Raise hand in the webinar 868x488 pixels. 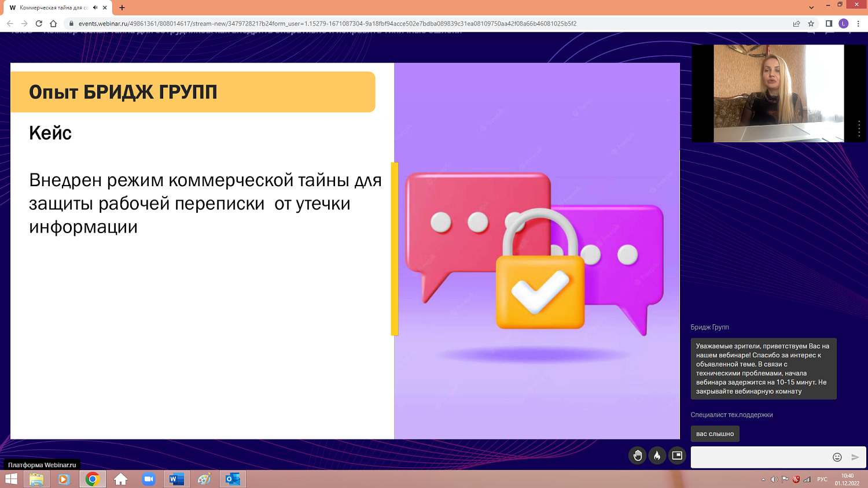coord(637,456)
